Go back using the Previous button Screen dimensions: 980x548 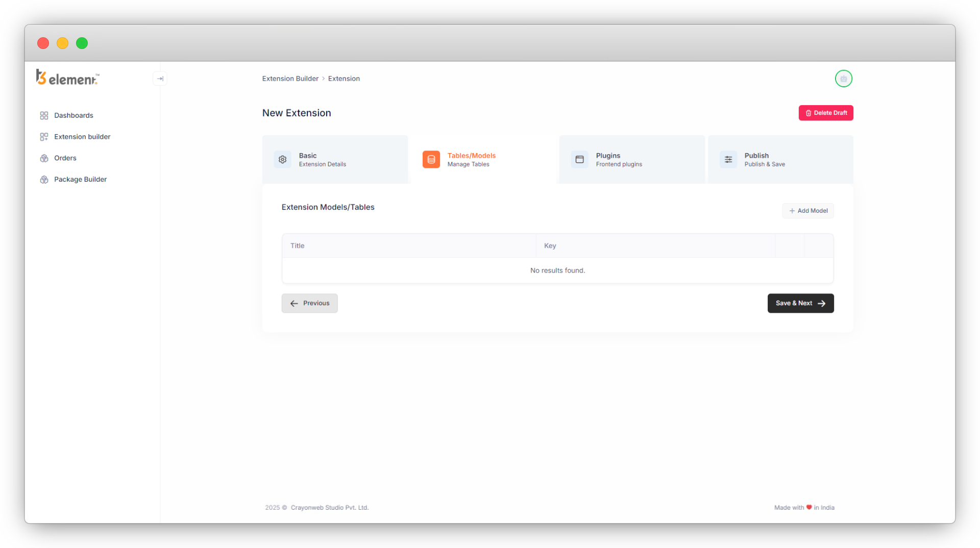pyautogui.click(x=309, y=303)
